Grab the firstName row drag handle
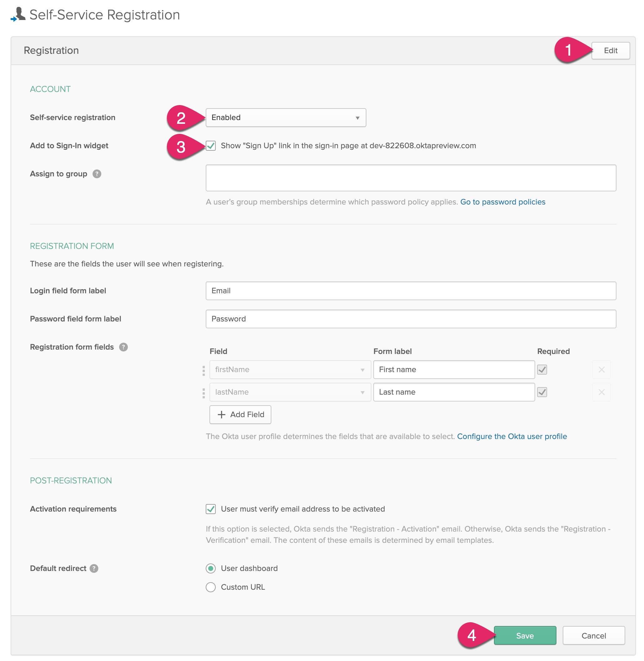This screenshot has height=661, width=644. click(x=204, y=371)
